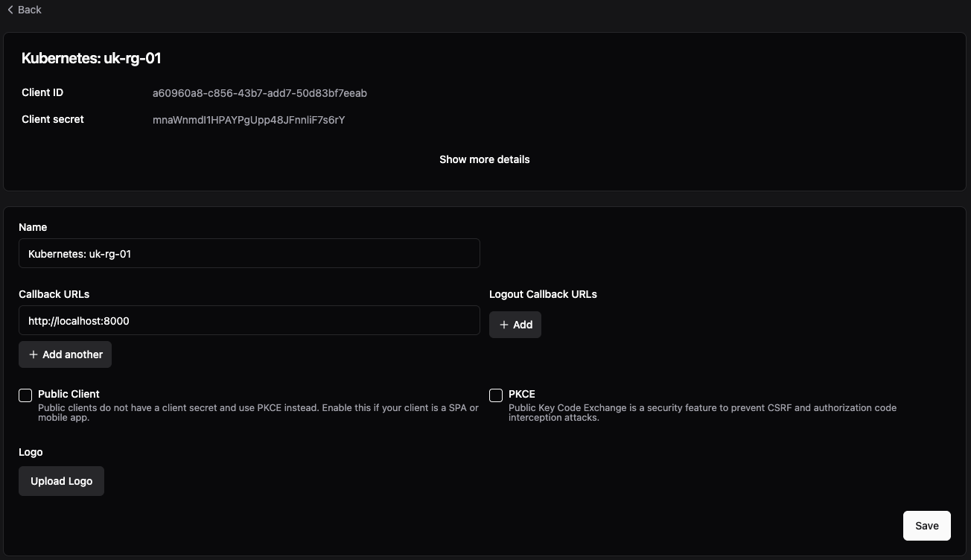Expand Show more details

[484, 159]
